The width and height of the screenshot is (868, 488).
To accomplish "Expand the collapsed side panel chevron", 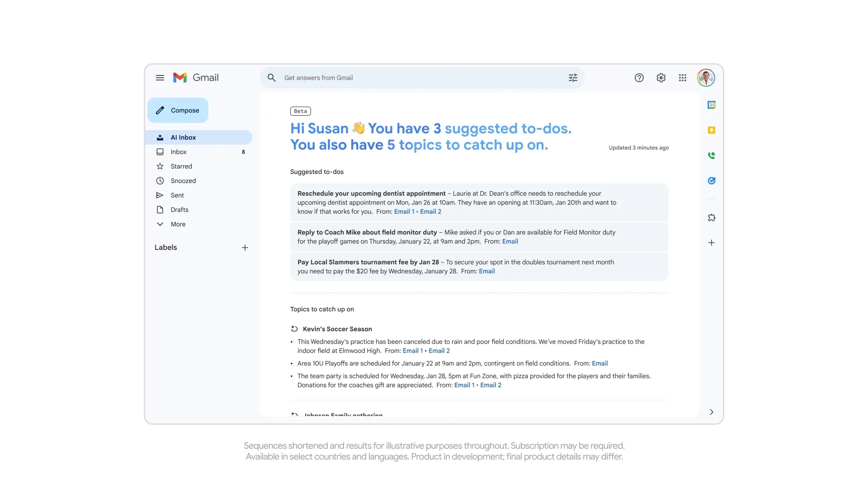I will pos(712,412).
